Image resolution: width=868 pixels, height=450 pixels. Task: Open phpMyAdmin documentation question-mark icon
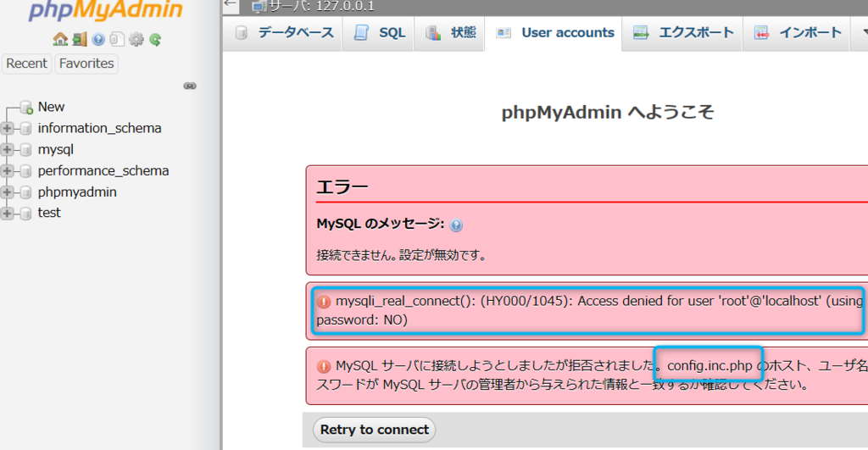[98, 39]
